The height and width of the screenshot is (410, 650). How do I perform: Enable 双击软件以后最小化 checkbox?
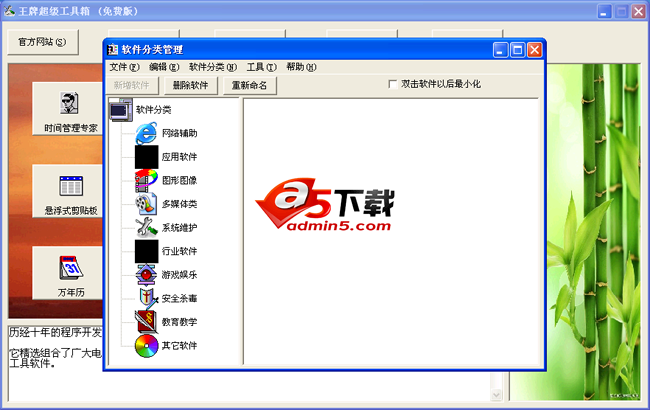click(393, 84)
